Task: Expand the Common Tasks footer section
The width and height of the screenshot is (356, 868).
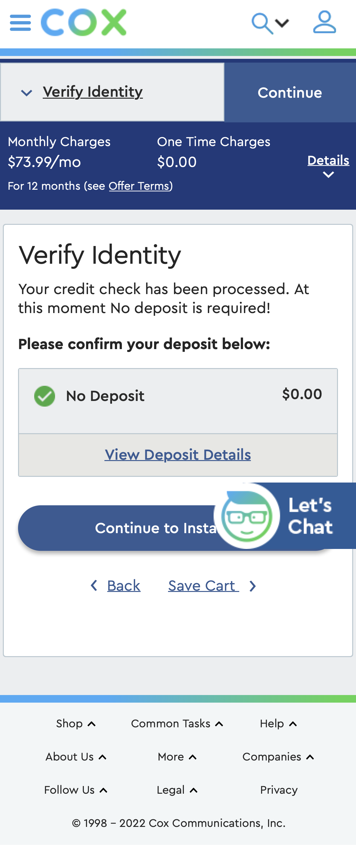Action: coord(177,723)
